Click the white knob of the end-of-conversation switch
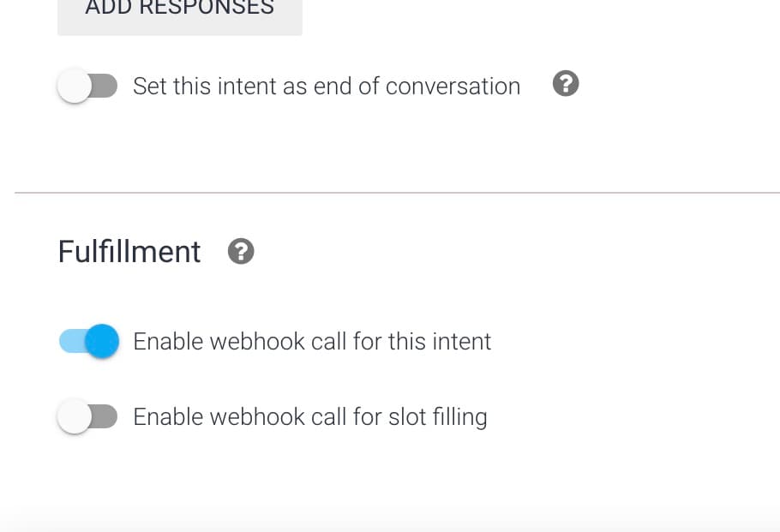This screenshot has height=532, width=780. [x=75, y=86]
